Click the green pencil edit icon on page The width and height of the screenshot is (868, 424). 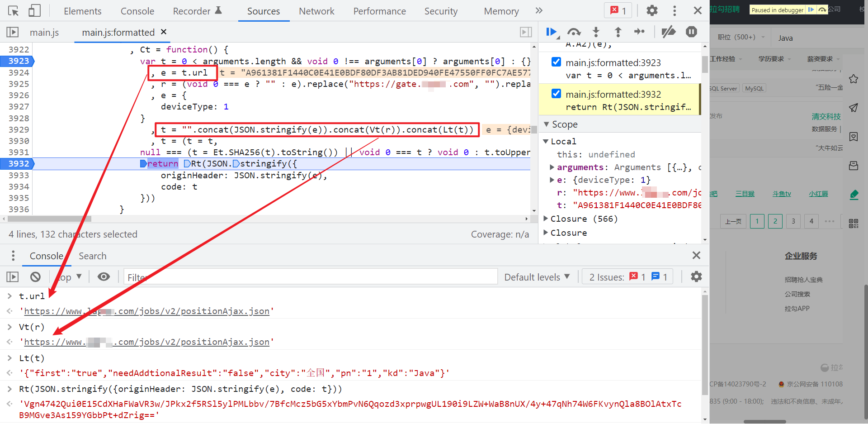coord(854,195)
